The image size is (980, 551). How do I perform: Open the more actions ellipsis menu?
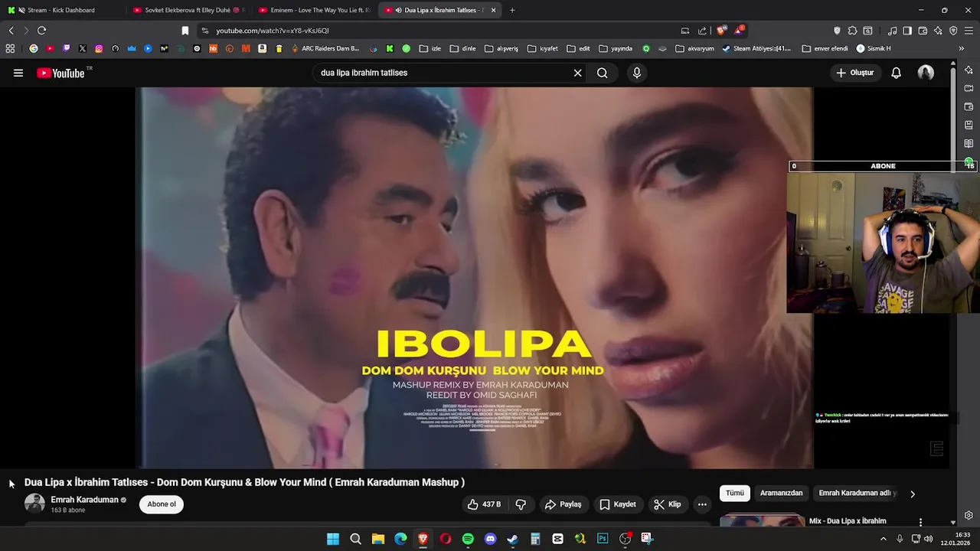(702, 504)
